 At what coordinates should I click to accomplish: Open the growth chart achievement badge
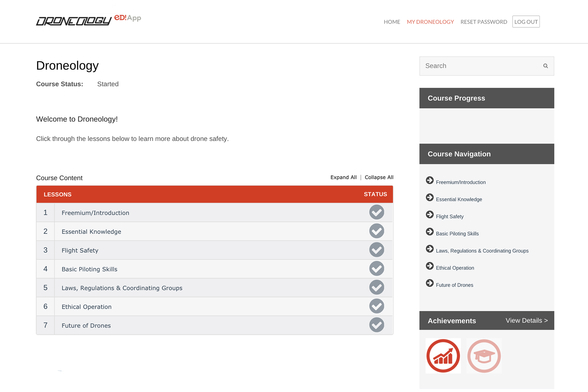click(x=443, y=356)
